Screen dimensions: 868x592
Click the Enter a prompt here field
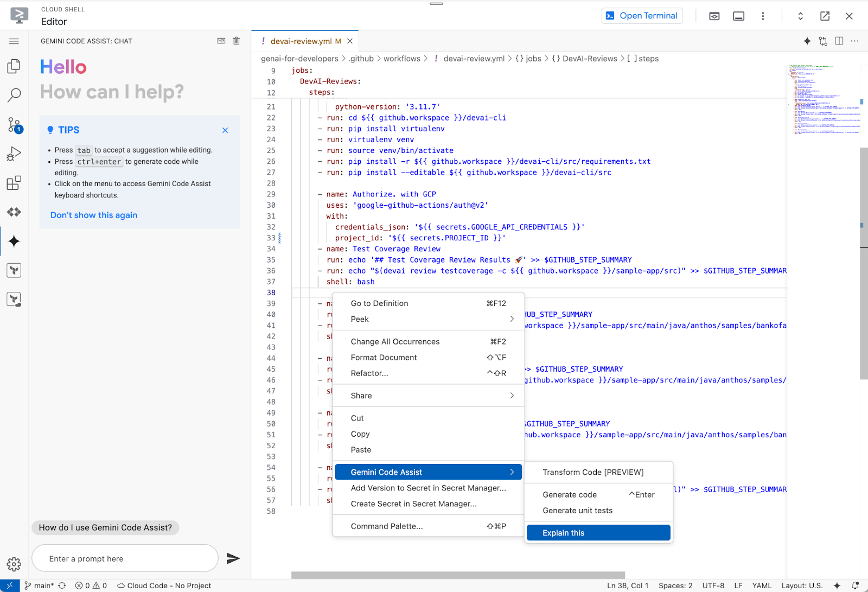pyautogui.click(x=125, y=558)
